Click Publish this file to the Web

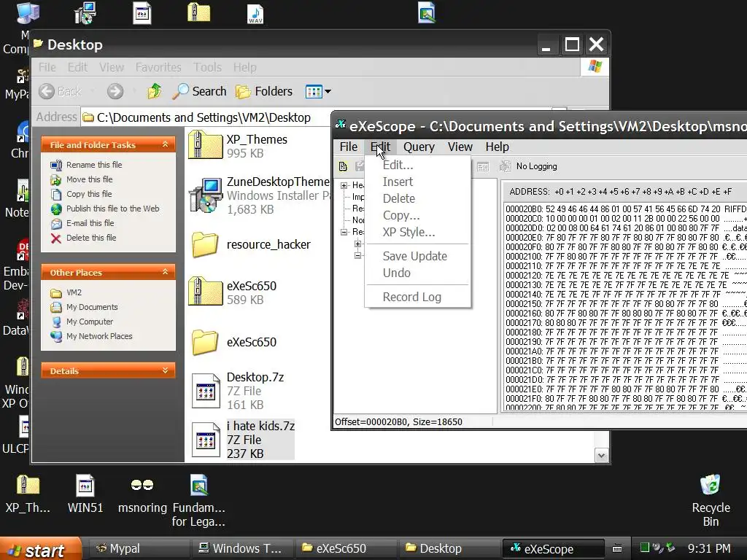coord(112,209)
